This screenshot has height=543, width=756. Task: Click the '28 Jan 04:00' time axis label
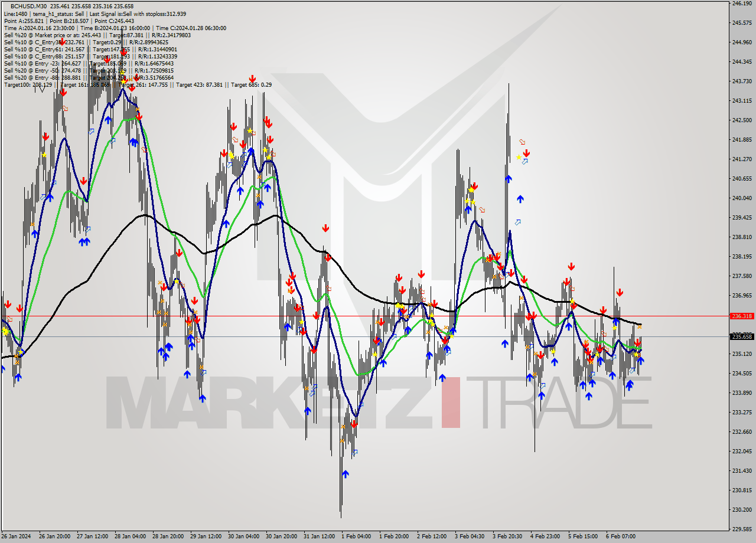pos(130,537)
